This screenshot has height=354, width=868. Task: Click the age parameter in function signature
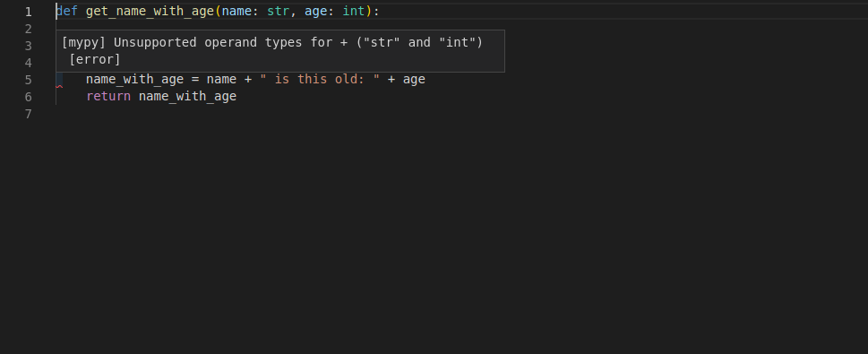pos(315,11)
